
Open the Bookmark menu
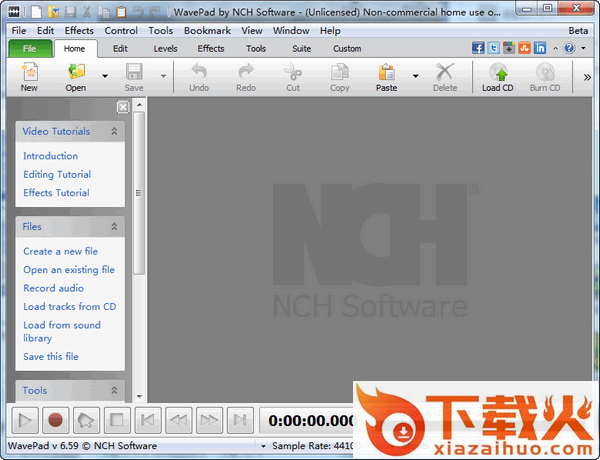coord(207,31)
